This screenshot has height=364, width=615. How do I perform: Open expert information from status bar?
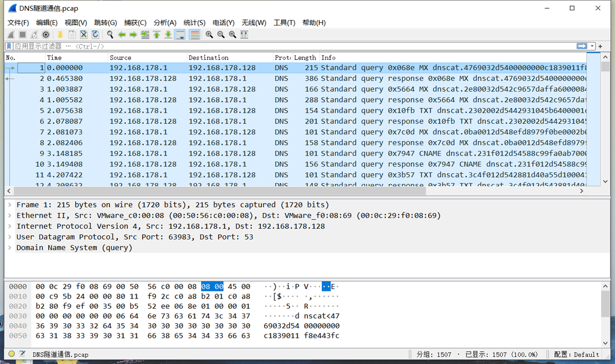(11, 354)
